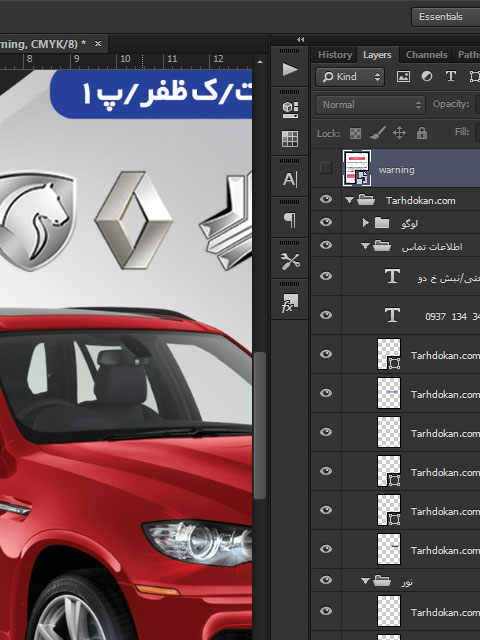Click the horse shield logo on canvas
The width and height of the screenshot is (480, 640).
click(37, 221)
